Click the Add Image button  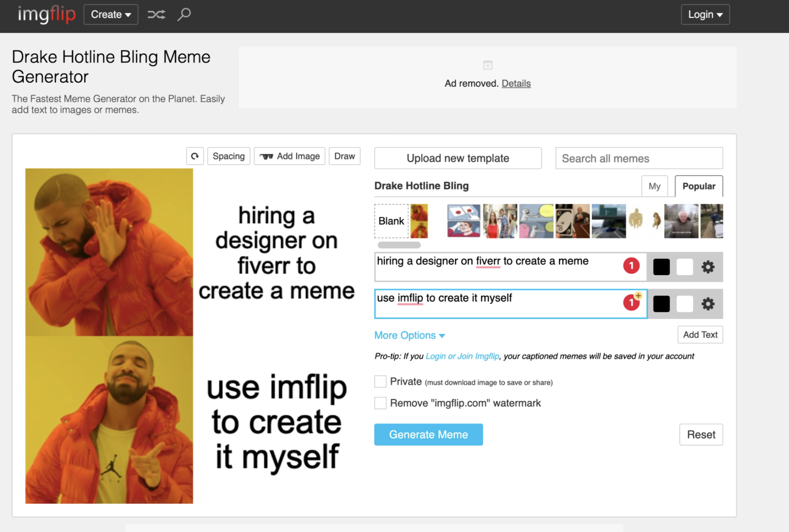289,156
